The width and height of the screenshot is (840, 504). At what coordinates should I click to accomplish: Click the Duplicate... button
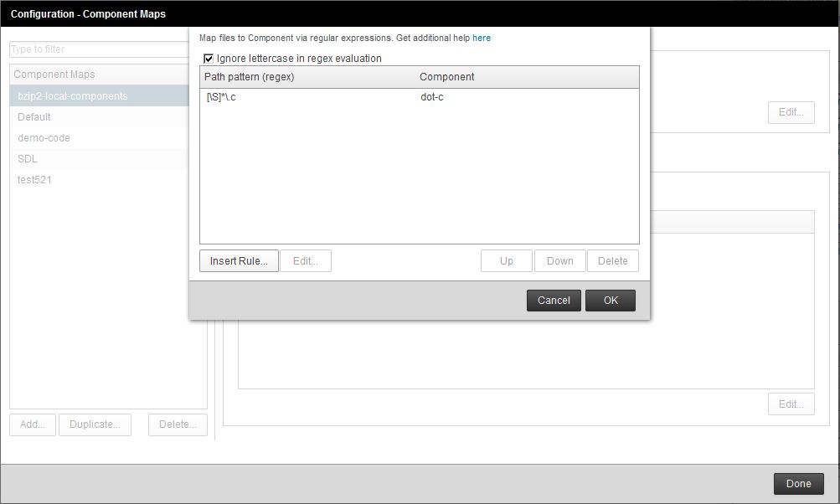tap(95, 424)
